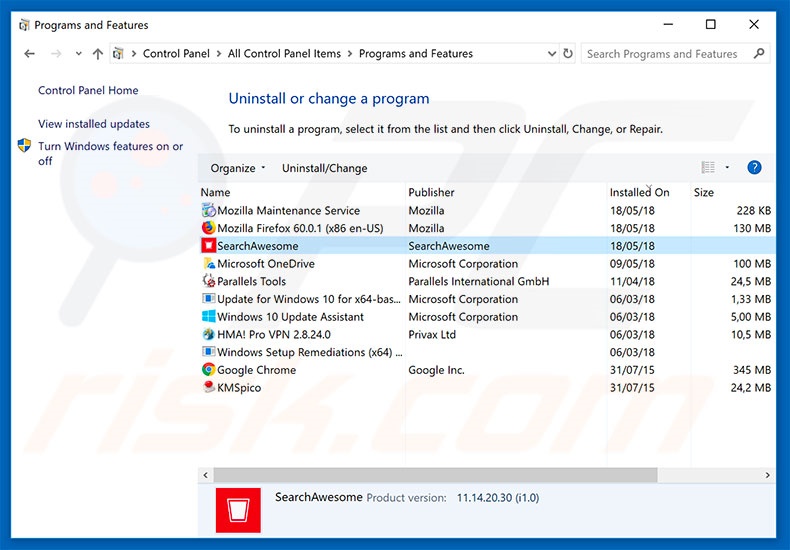Click the Mozilla Firefox program icon

point(209,228)
